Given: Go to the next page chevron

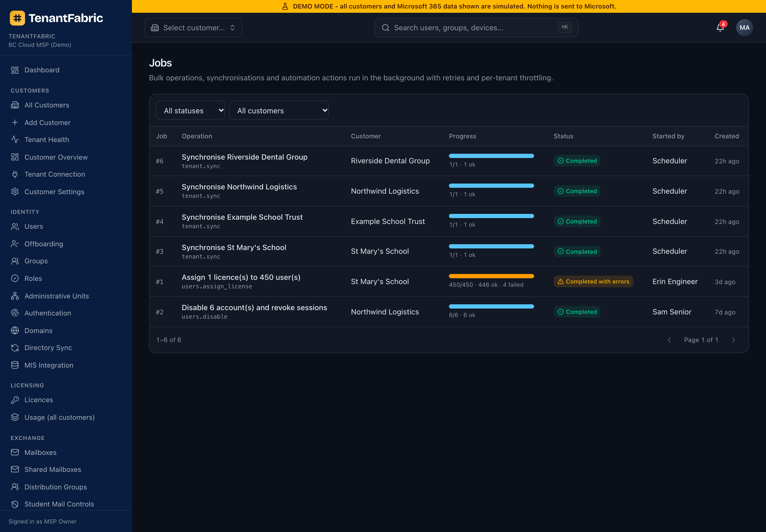Looking at the screenshot, I should click(x=733, y=340).
